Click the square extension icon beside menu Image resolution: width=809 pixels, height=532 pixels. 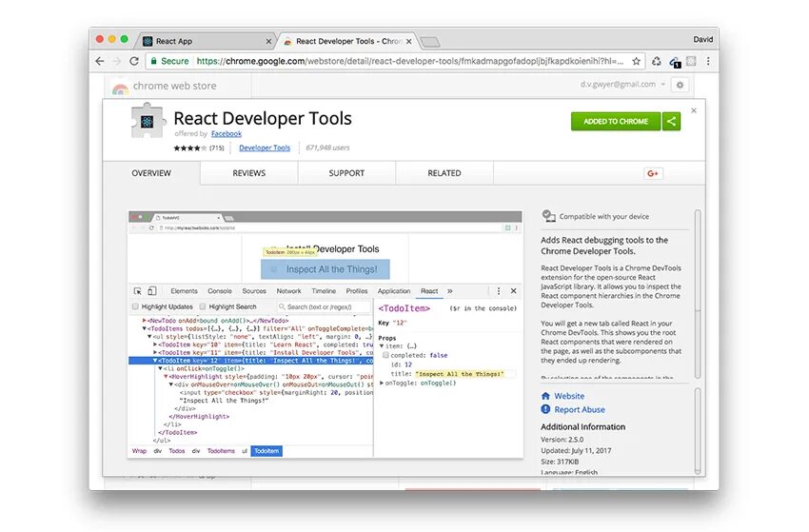[691, 61]
